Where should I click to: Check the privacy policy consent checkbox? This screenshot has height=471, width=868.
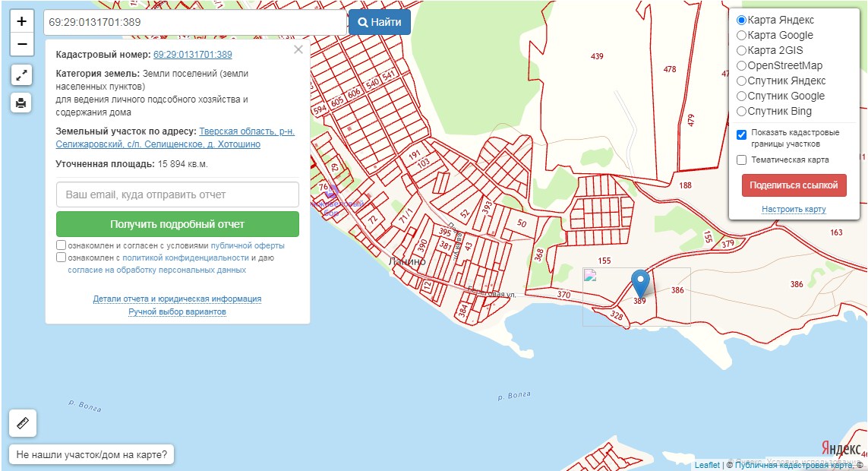click(61, 258)
